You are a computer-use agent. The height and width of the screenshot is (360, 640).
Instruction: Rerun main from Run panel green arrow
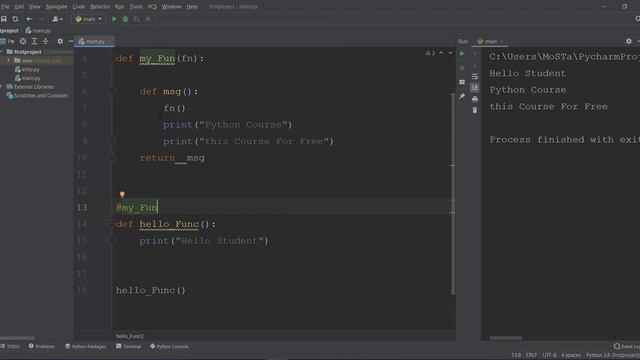(462, 53)
